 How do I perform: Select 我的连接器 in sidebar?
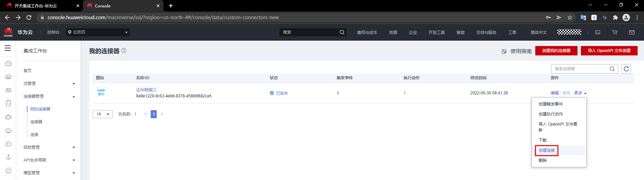(40, 109)
